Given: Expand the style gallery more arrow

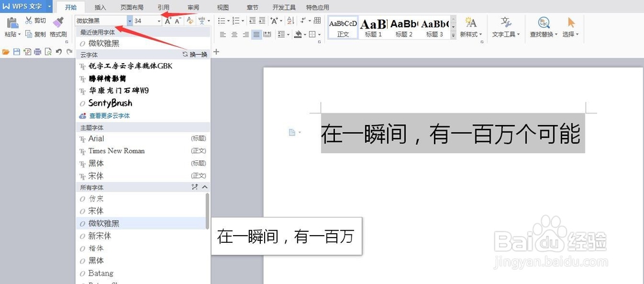Looking at the screenshot, I should [x=453, y=36].
